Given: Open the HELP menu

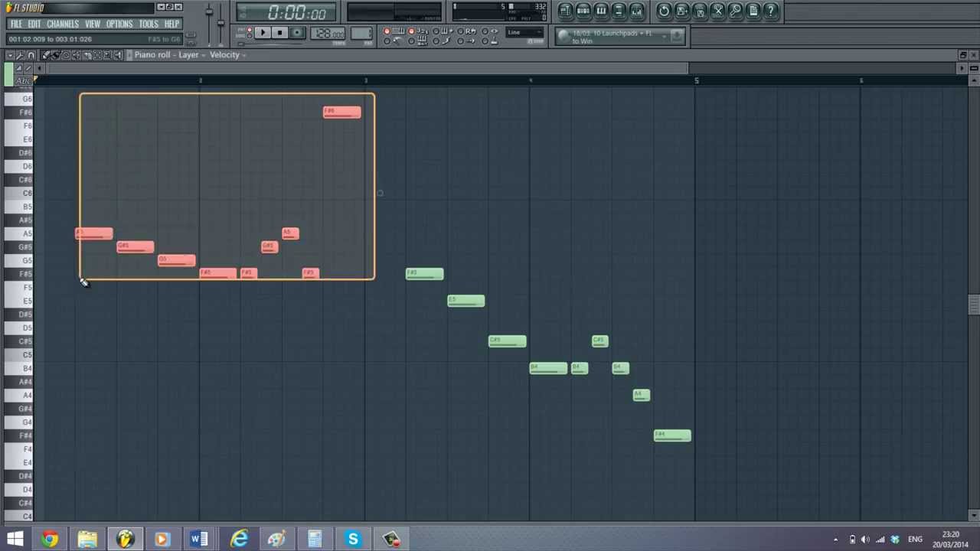Looking at the screenshot, I should coord(171,24).
